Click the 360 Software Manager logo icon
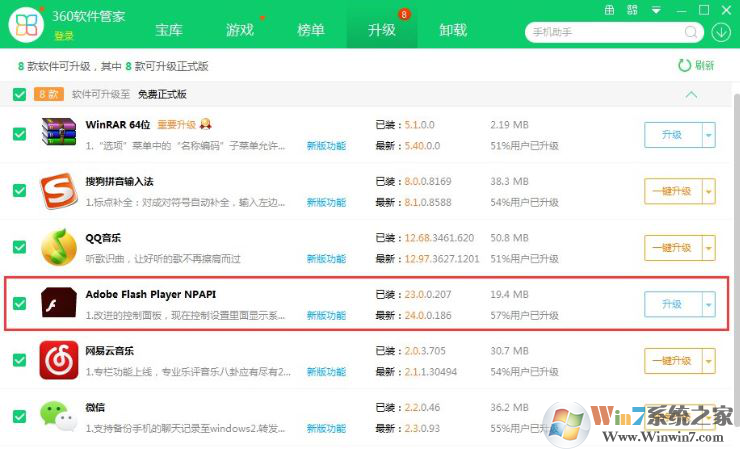This screenshot has height=451, width=740. [x=28, y=25]
